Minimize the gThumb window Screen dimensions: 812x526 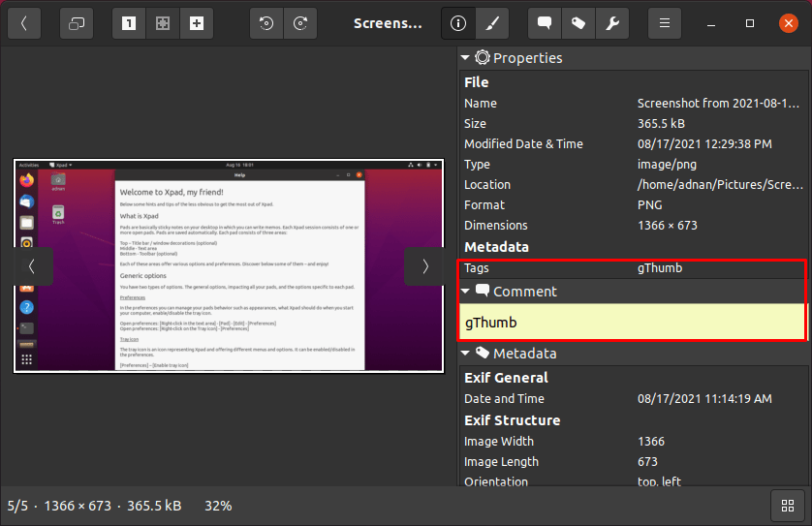[711, 24]
